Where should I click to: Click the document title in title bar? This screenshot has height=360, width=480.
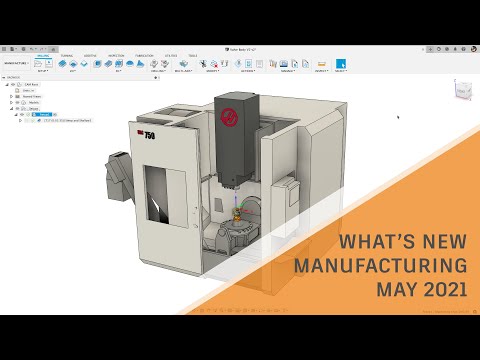pos(243,49)
